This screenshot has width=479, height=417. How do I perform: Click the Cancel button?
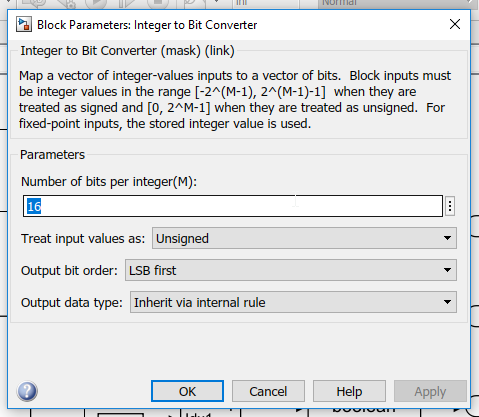(268, 391)
